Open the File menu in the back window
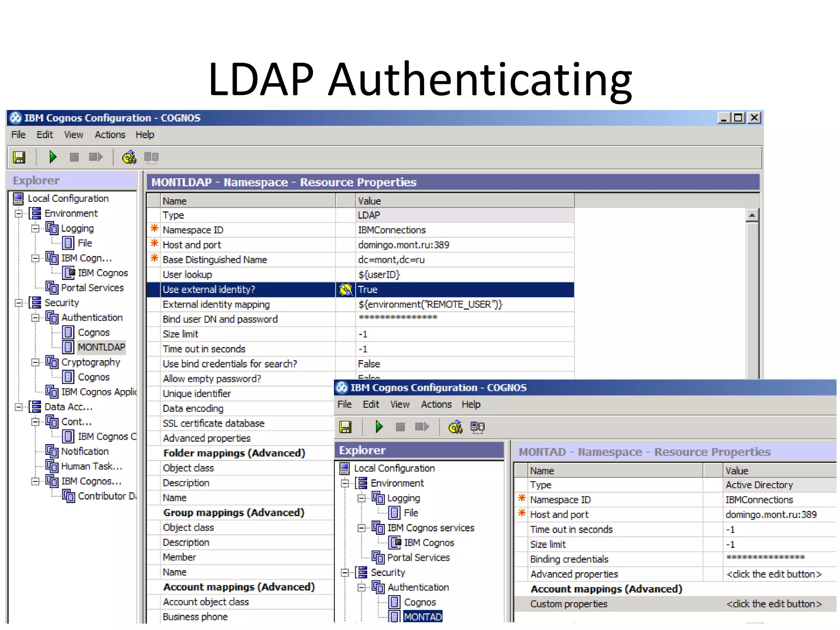The width and height of the screenshot is (840, 630). tap(18, 135)
